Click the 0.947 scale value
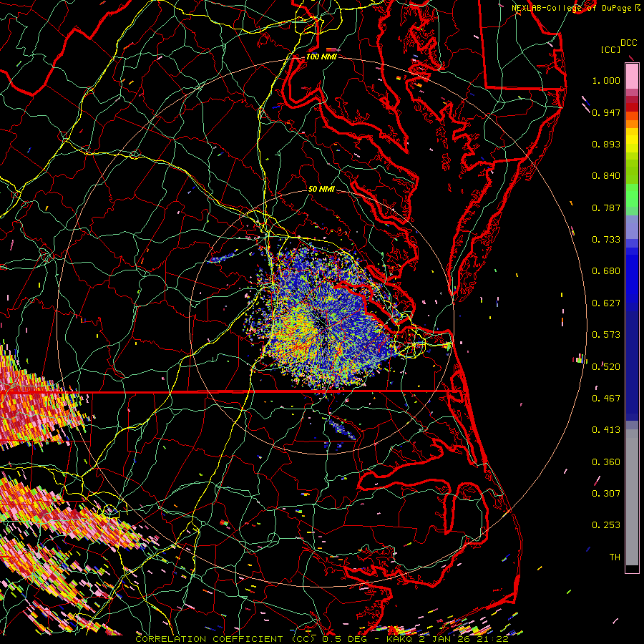Image resolution: width=644 pixels, height=644 pixels. (606, 112)
